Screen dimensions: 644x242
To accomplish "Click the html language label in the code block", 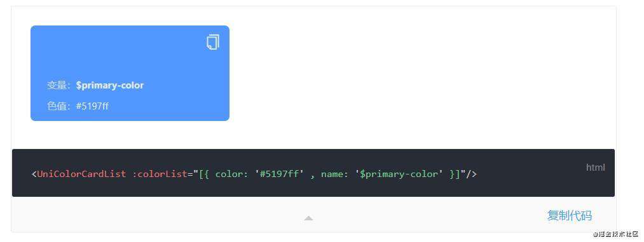I will click(x=596, y=167).
